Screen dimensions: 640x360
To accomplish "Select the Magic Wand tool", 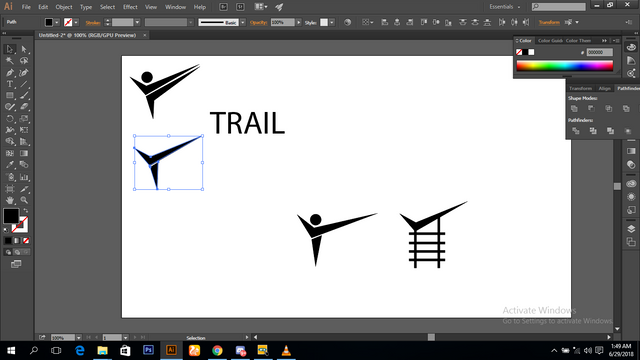I will coord(10,61).
